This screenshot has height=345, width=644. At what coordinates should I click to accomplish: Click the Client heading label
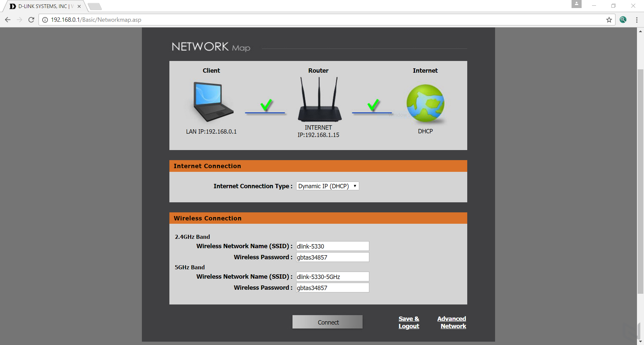(211, 71)
